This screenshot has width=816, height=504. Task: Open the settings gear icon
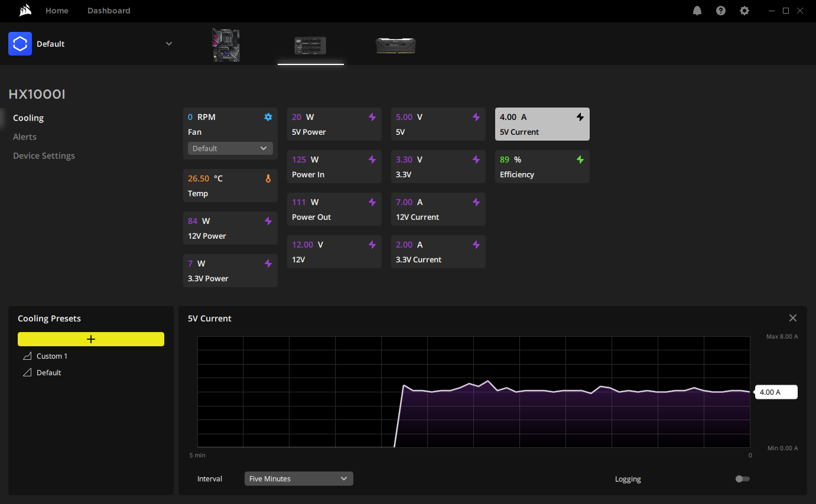click(745, 11)
